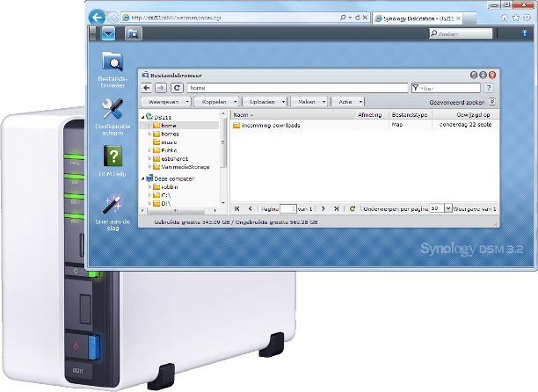Click the Zoeken search box in DSM taskbar

point(461,33)
